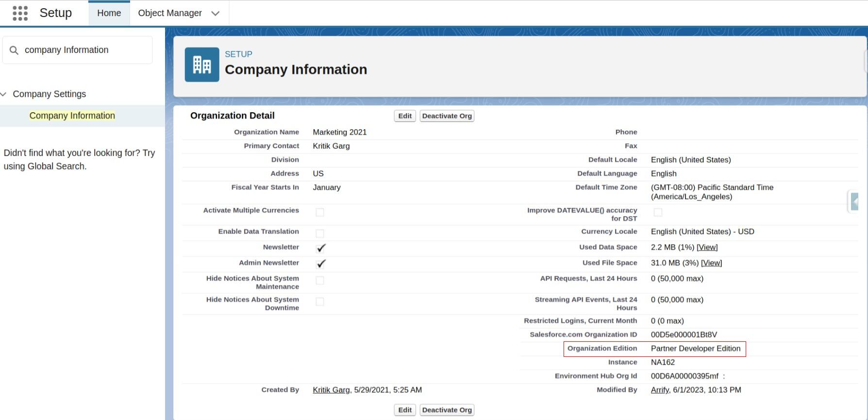868x420 pixels.
Task: Open the App Launcher grid icon
Action: tap(20, 13)
